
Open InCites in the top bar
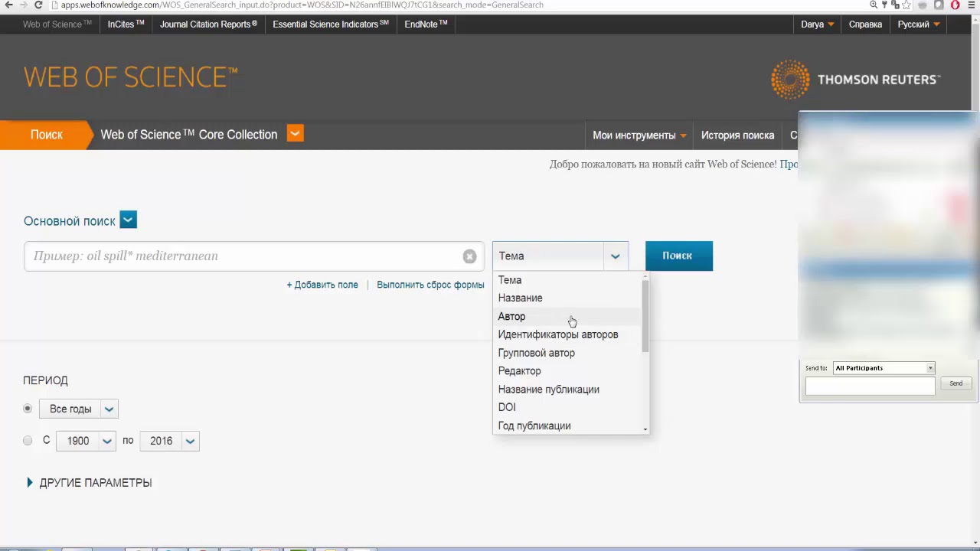point(126,24)
